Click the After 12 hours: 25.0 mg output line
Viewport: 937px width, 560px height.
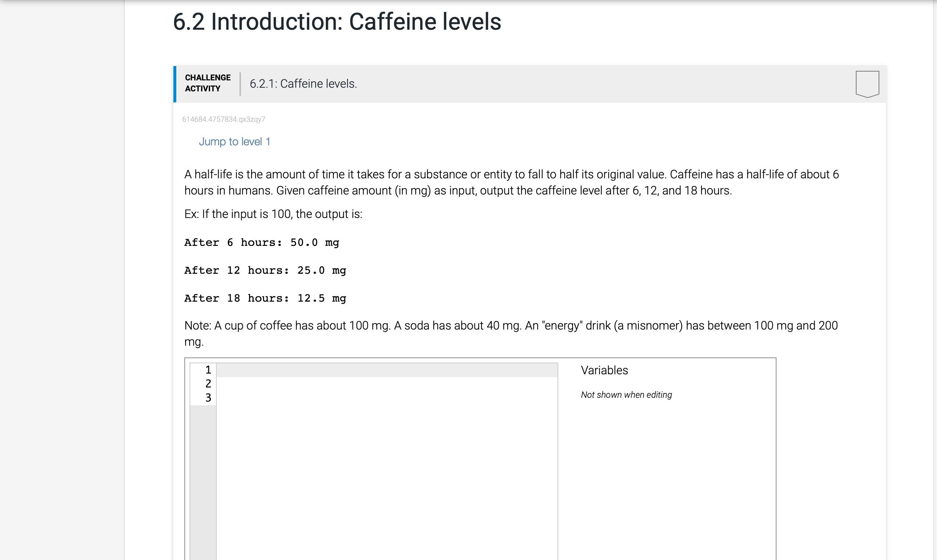tap(265, 270)
